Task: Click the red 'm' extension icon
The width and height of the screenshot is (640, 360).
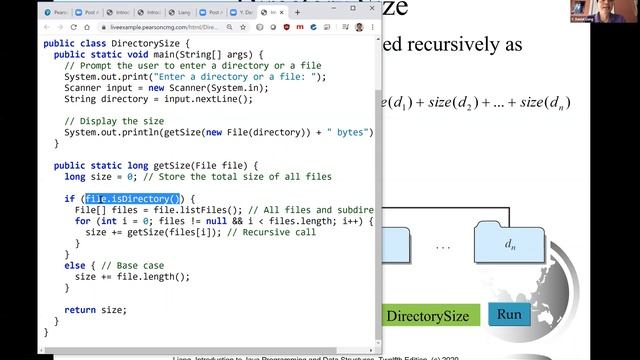Action: [x=300, y=27]
